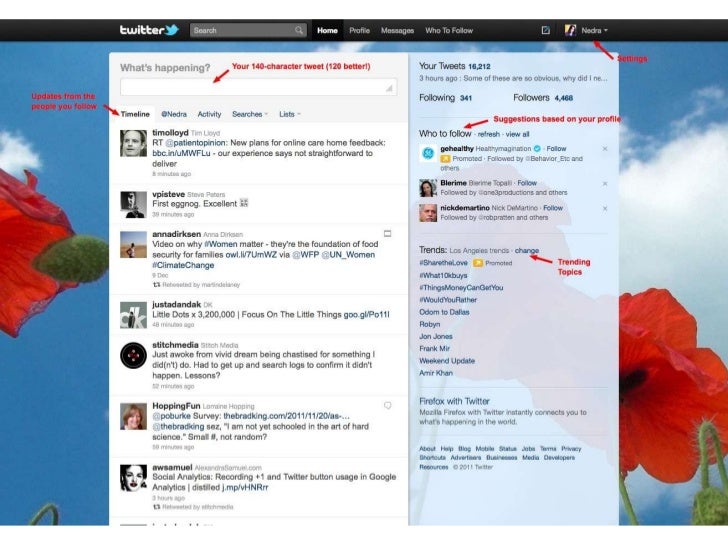Image resolution: width=728 pixels, height=546 pixels.
Task: Switch to the Activity tab
Action: point(209,114)
